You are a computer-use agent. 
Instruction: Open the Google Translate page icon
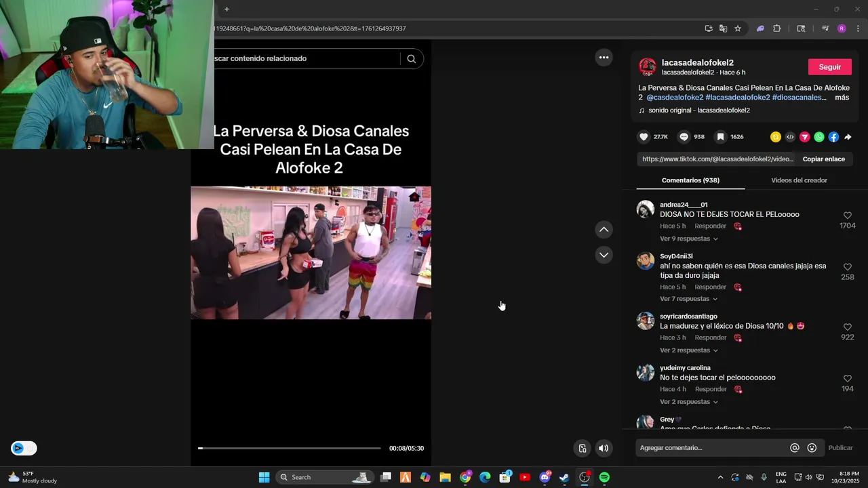click(x=723, y=28)
